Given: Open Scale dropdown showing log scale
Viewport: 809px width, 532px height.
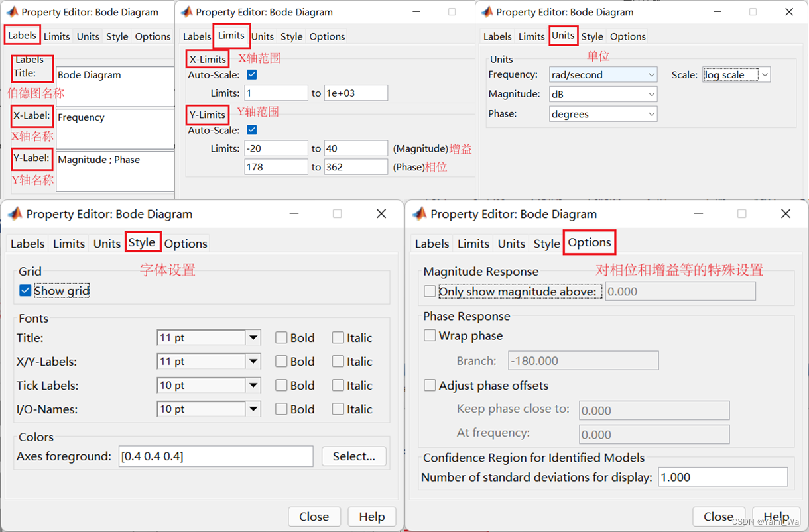Looking at the screenshot, I should (x=736, y=75).
